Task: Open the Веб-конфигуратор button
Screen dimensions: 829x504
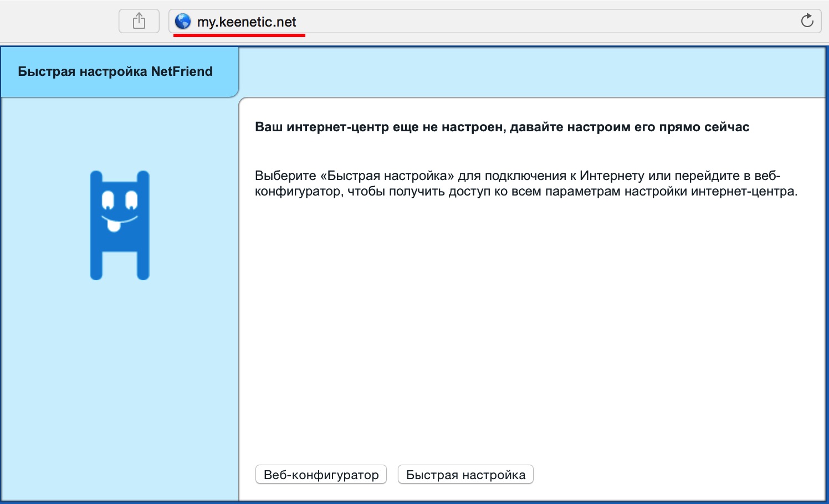Action: pyautogui.click(x=321, y=475)
